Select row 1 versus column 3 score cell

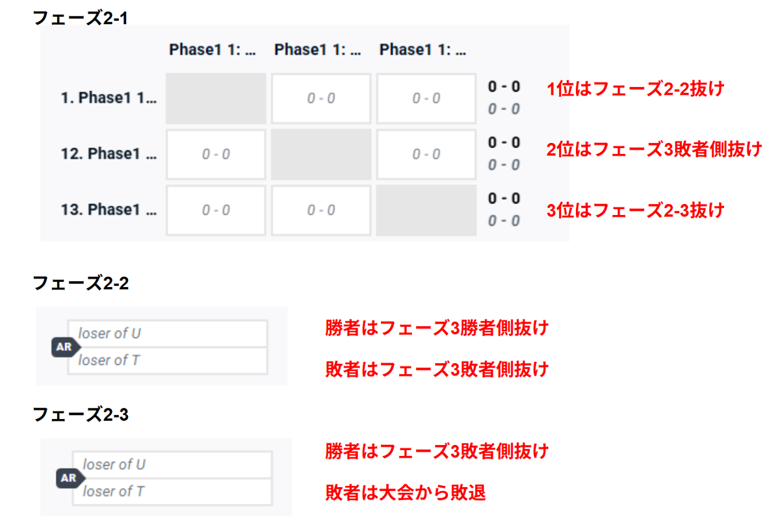click(426, 99)
